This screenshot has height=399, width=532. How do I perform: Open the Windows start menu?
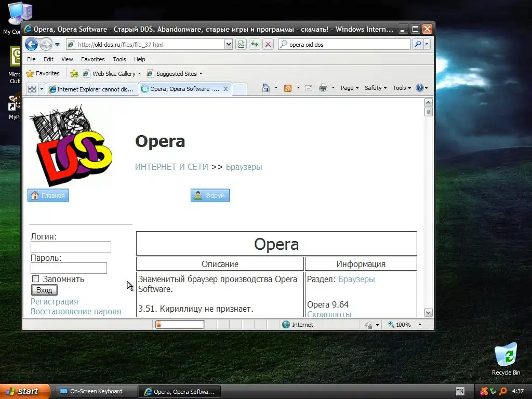(x=25, y=392)
